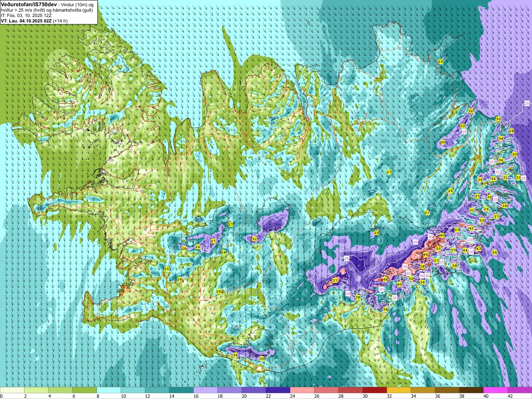Select the light pink 24–26 legend swatch

point(302,390)
